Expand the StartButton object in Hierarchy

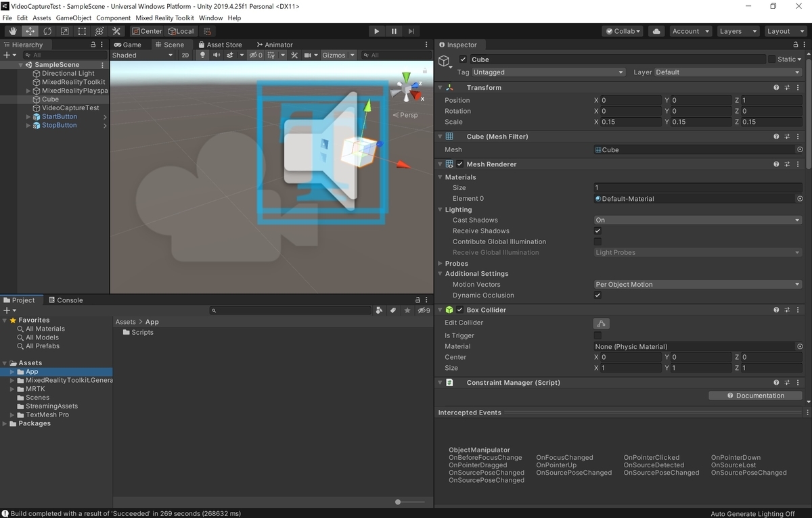[x=28, y=117]
